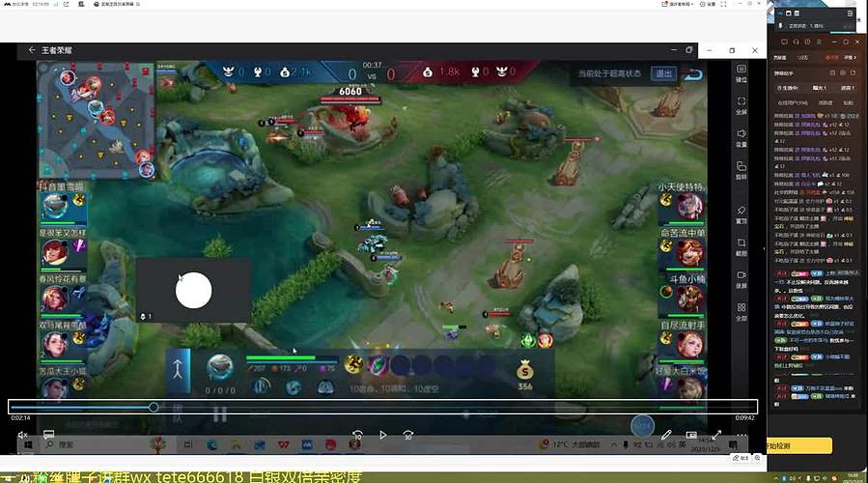Click the gold coin icon showing 356
Image resolution: width=868 pixels, height=483 pixels.
point(525,371)
